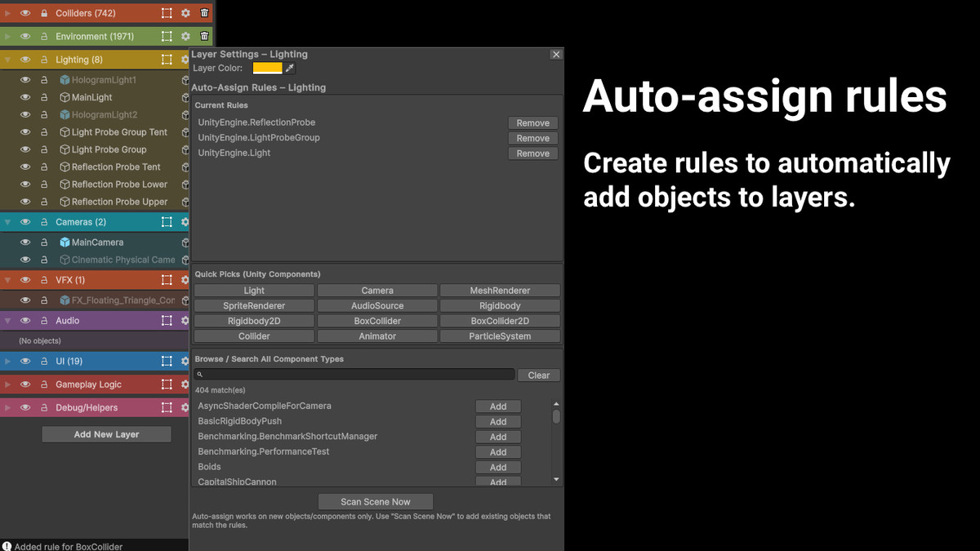The image size is (980, 551).
Task: Hide HologramLight1 using its eye icon
Action: [27, 79]
